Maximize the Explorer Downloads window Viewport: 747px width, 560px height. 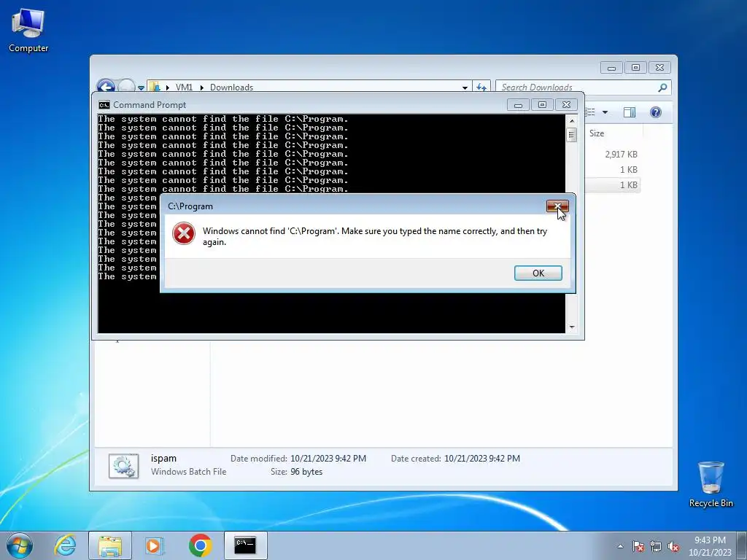pos(635,68)
